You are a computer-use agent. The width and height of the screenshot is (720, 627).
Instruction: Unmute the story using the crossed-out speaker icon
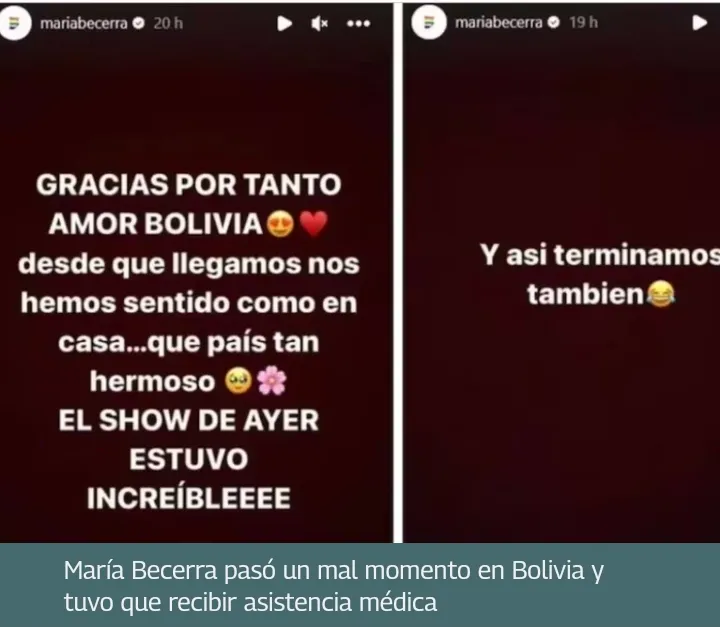tap(320, 23)
